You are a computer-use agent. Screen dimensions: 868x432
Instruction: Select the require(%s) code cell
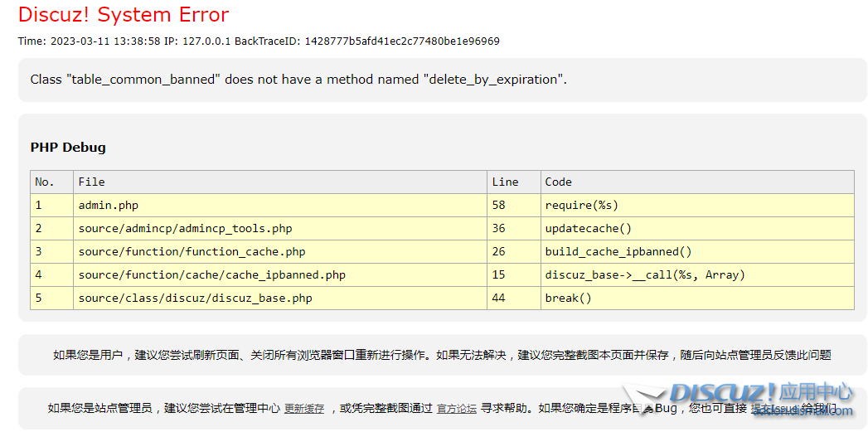(697, 205)
